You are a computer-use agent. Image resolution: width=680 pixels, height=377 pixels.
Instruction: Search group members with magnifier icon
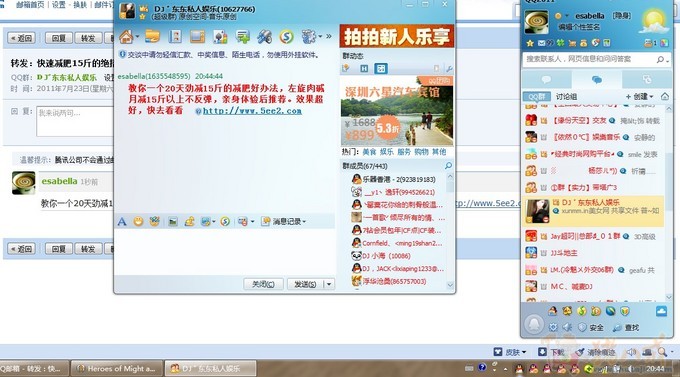coord(448,166)
